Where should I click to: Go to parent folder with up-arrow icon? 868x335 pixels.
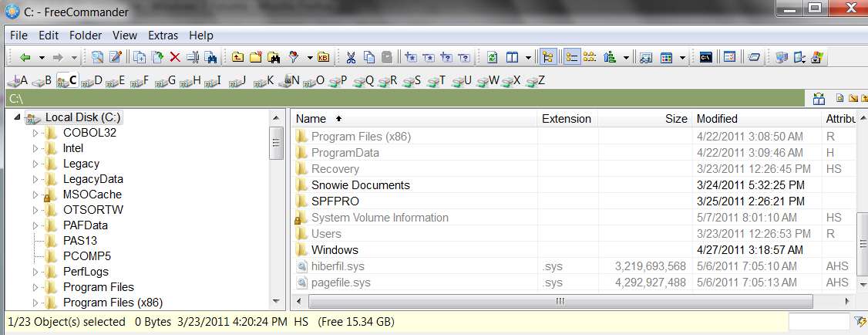tap(238, 57)
